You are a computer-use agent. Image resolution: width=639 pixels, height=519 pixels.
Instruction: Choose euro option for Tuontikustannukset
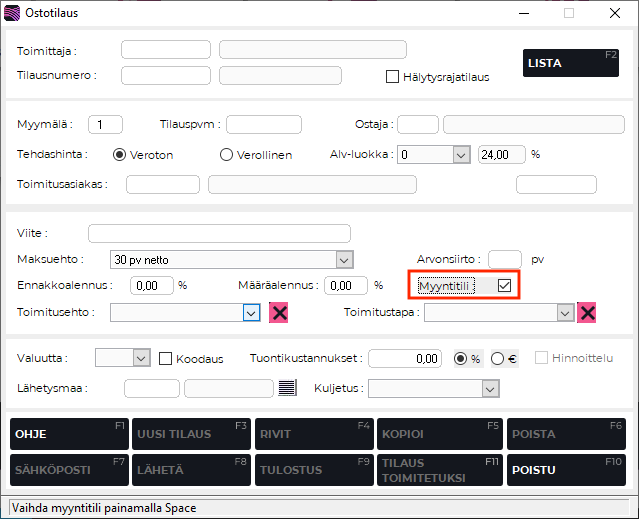497,358
